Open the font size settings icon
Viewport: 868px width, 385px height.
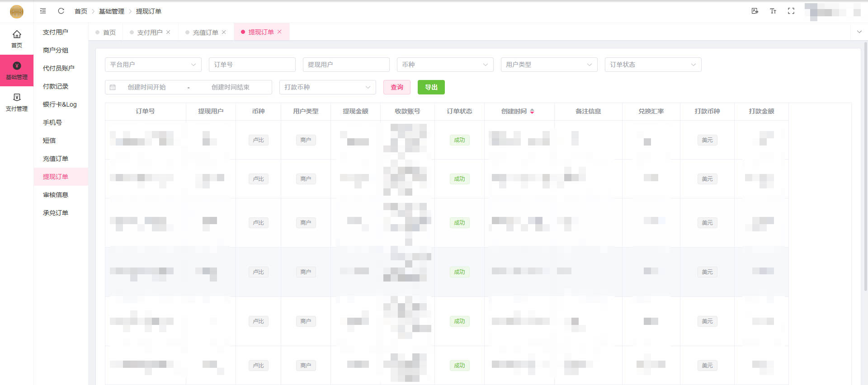(x=773, y=11)
